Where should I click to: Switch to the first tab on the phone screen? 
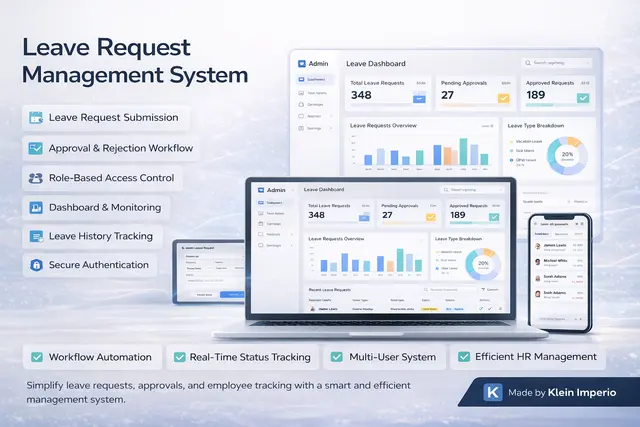pyautogui.click(x=542, y=234)
